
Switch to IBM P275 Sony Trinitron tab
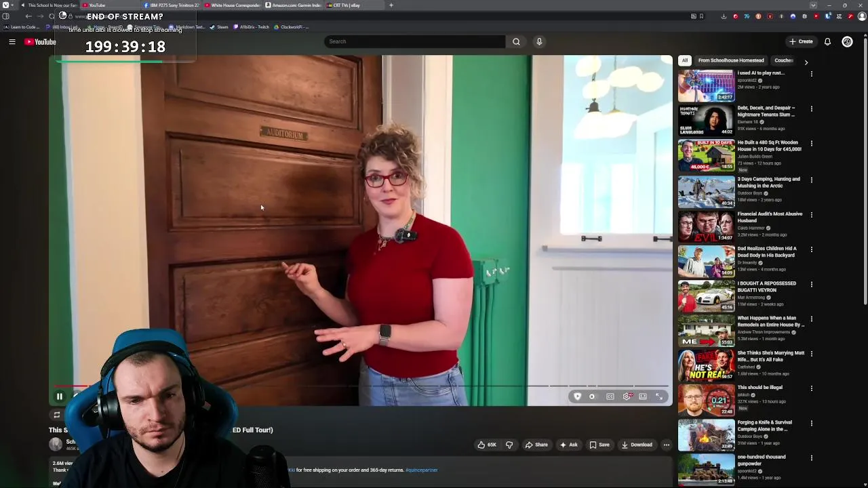click(x=170, y=5)
